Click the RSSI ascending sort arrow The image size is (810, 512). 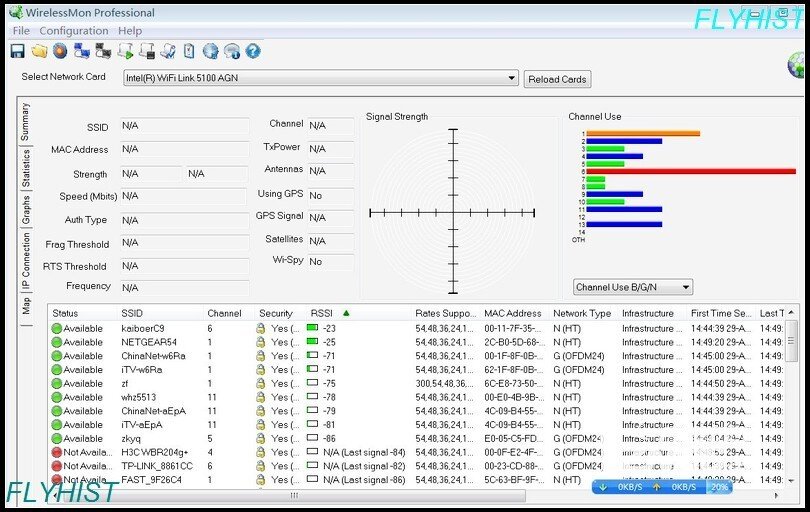coord(346,313)
